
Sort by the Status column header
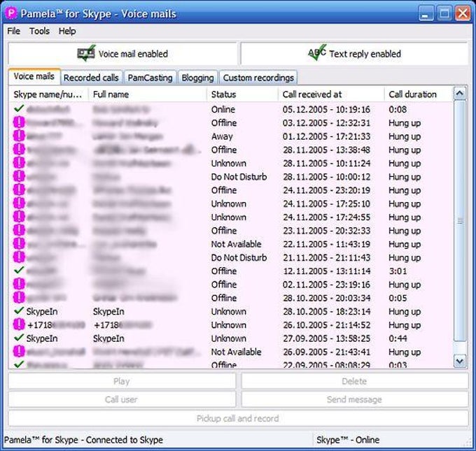click(x=243, y=94)
